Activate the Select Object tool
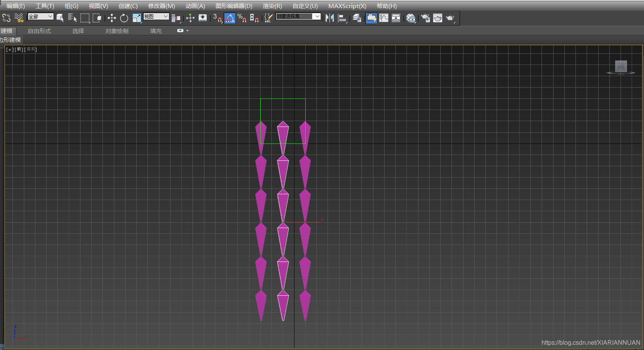The image size is (644, 350). coord(60,18)
